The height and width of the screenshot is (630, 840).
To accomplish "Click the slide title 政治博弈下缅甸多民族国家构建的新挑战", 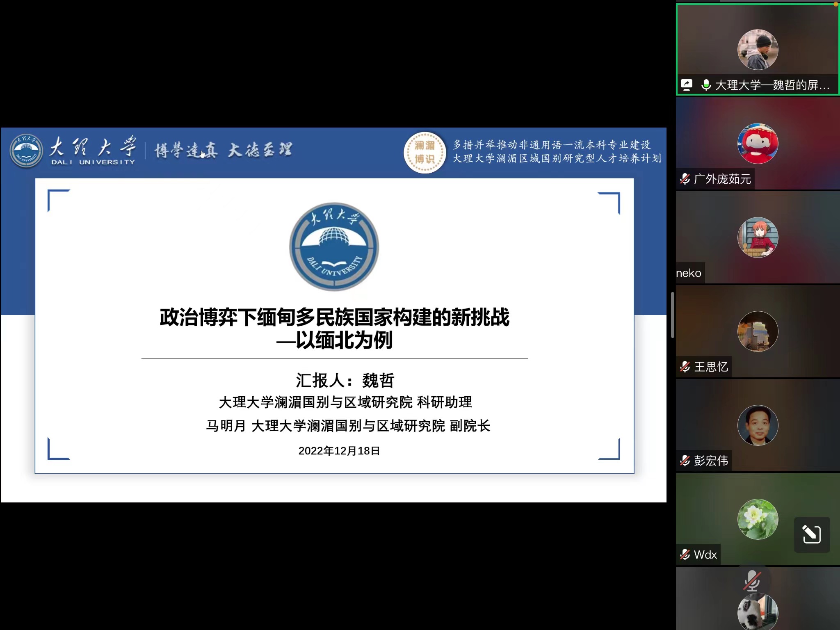I will tap(334, 317).
